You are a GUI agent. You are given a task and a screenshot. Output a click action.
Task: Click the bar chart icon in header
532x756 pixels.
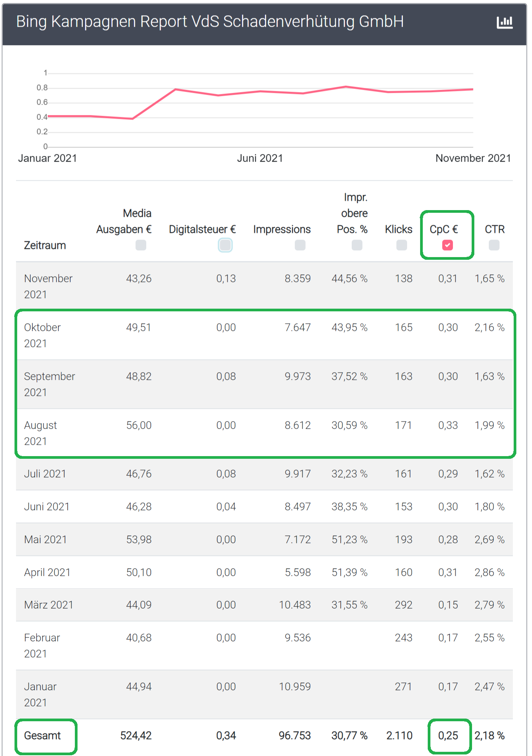pyautogui.click(x=505, y=22)
